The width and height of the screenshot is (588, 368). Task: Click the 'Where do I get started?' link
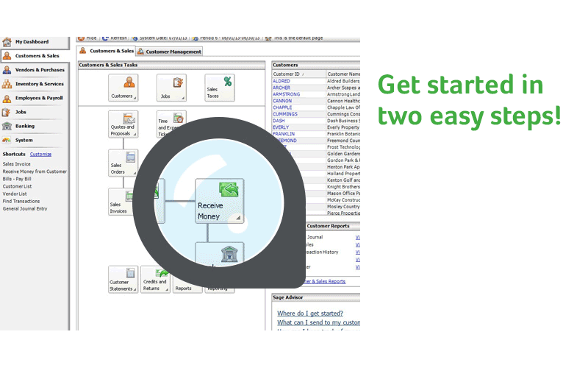pos(309,314)
